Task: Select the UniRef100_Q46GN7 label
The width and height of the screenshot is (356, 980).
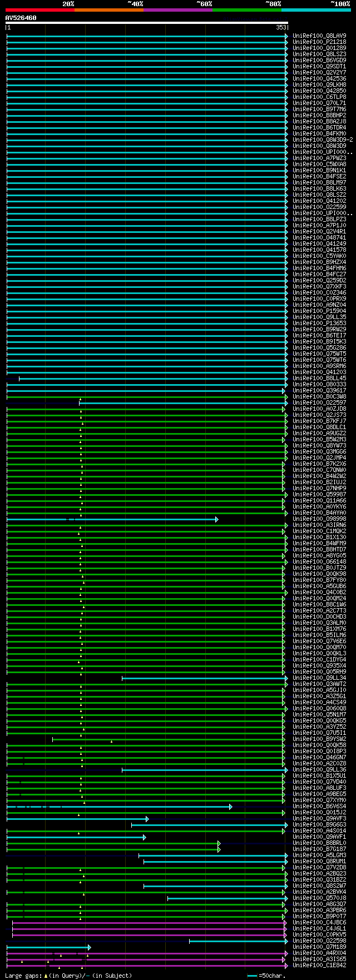Action: (319, 757)
